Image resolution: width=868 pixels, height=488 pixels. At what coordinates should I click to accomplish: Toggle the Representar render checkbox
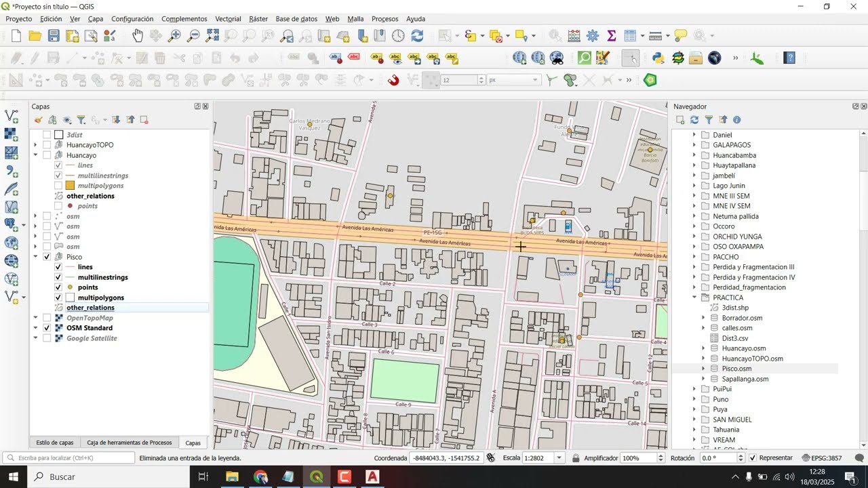(753, 458)
